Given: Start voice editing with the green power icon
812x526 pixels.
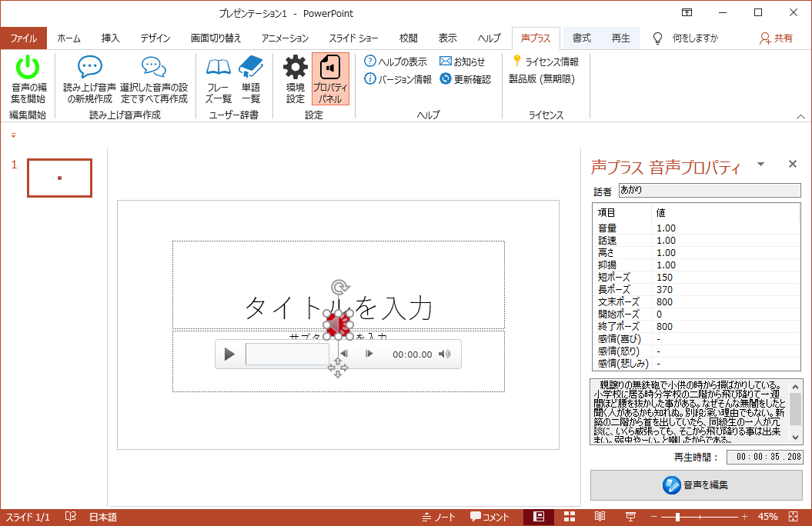Looking at the screenshot, I should click(28, 80).
